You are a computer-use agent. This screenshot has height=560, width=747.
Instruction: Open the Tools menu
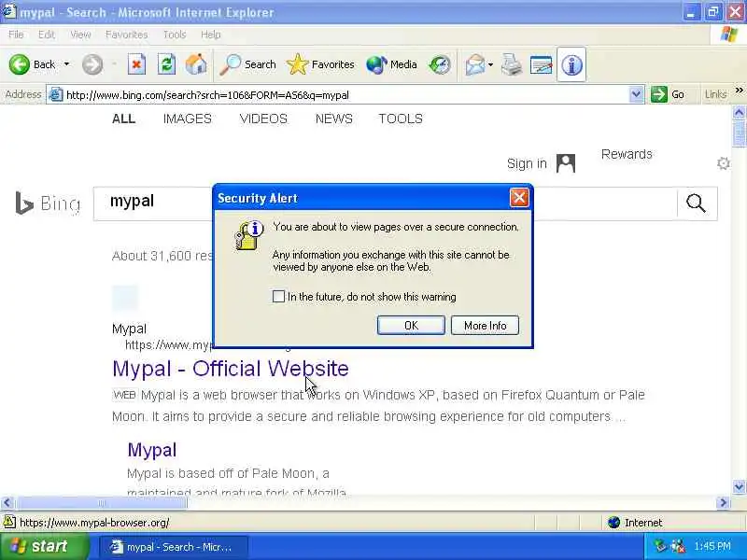pos(175,35)
